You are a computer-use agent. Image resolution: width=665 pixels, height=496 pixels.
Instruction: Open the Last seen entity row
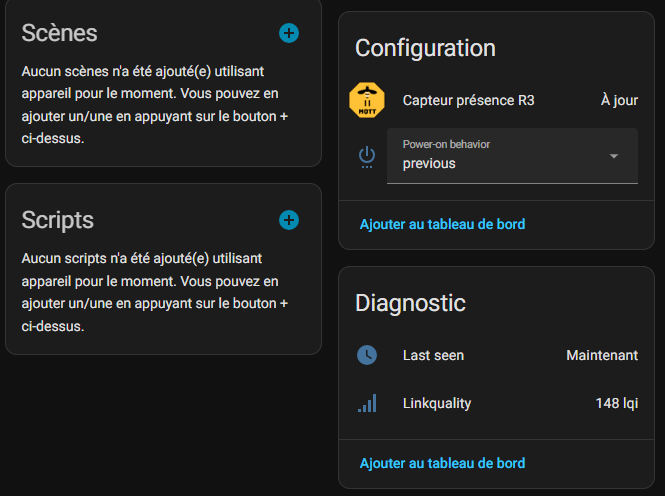433,355
